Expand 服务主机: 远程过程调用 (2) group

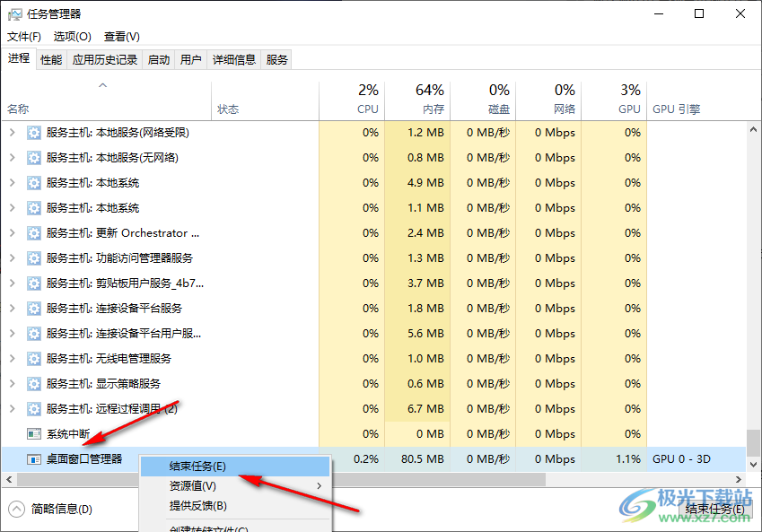(x=13, y=408)
